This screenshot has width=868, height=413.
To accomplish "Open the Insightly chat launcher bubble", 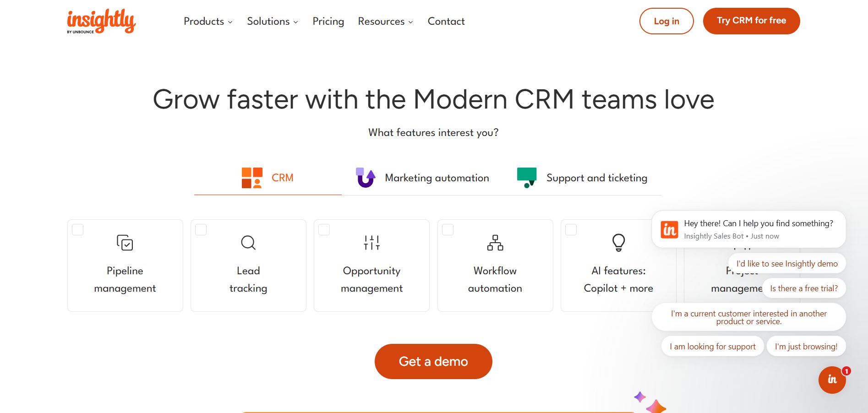I will coord(832,380).
